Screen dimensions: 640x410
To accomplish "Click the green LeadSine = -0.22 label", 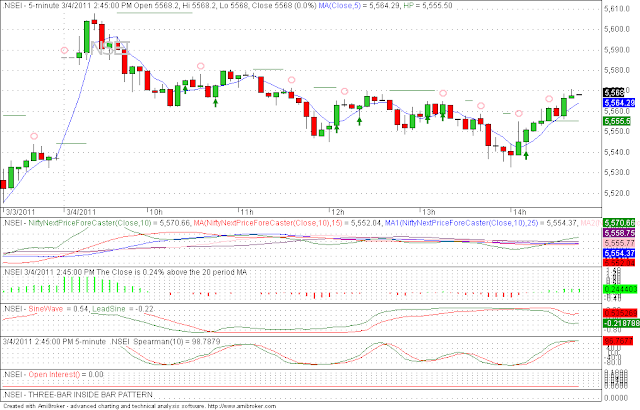I will 123,309.
